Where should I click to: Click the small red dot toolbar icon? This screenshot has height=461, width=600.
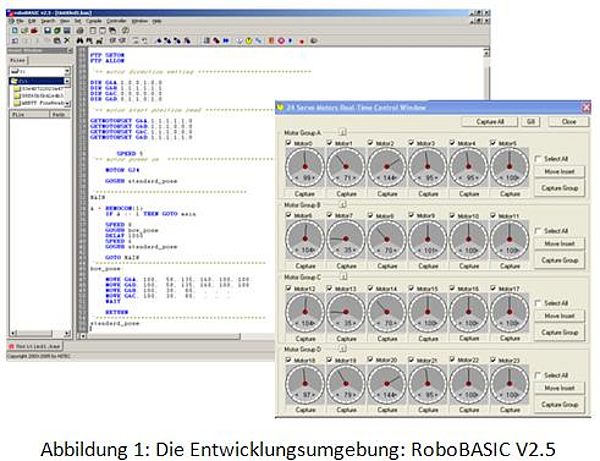(302, 41)
